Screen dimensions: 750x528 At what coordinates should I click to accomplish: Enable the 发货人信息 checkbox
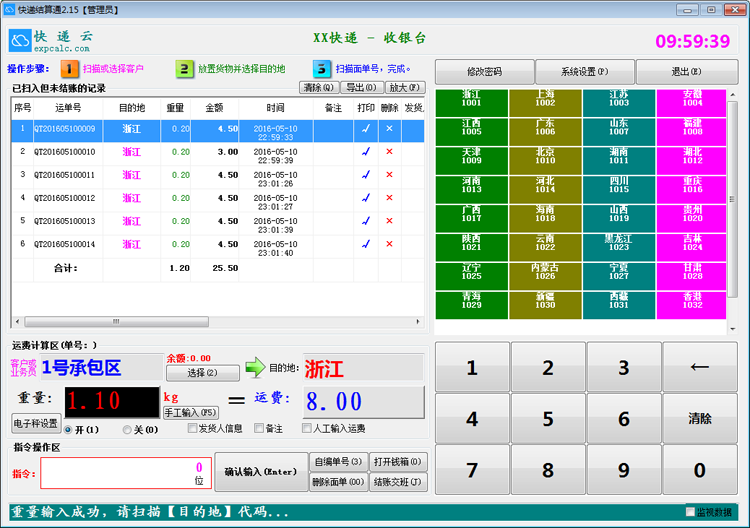(x=192, y=428)
